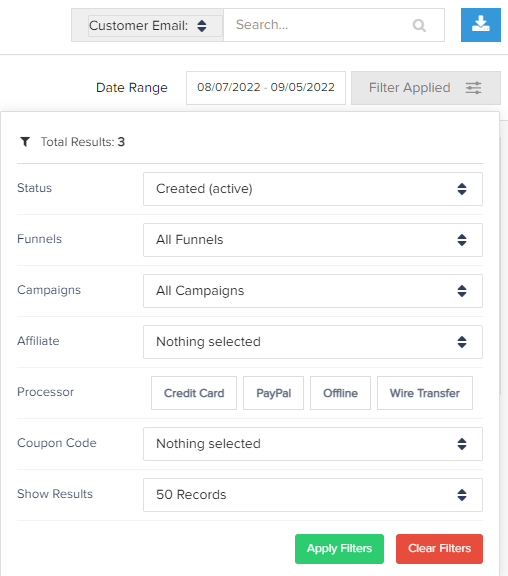Click the blue download export icon
The width and height of the screenshot is (508, 576).
point(480,25)
